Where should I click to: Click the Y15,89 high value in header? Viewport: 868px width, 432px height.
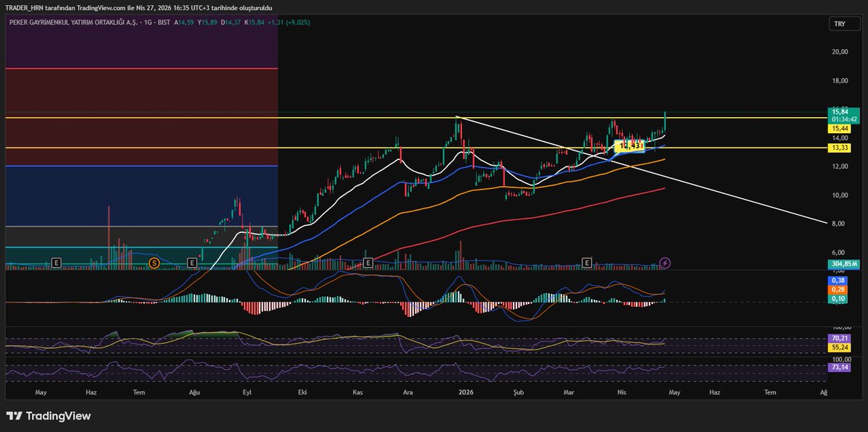click(x=208, y=22)
